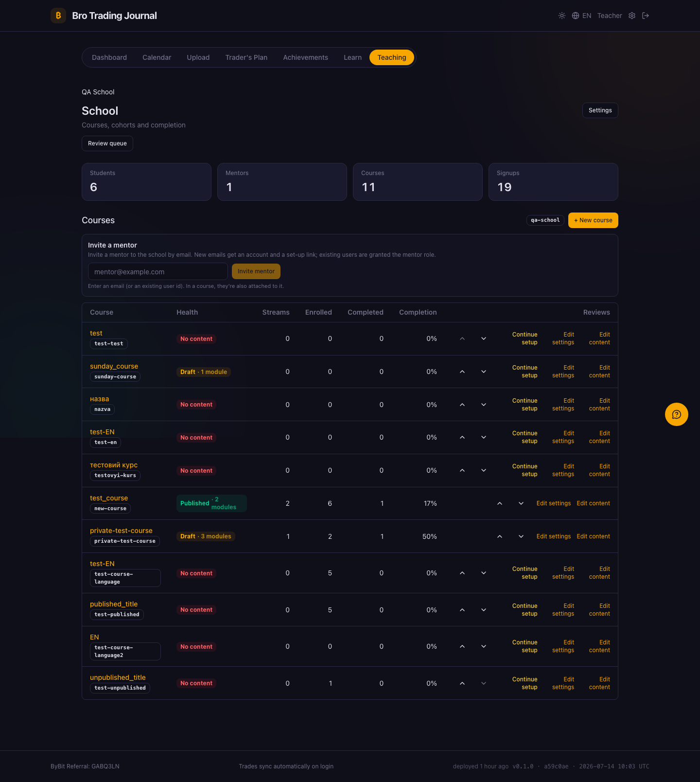This screenshot has width=700, height=782.
Task: Click the mentor email input field
Action: pyautogui.click(x=158, y=271)
